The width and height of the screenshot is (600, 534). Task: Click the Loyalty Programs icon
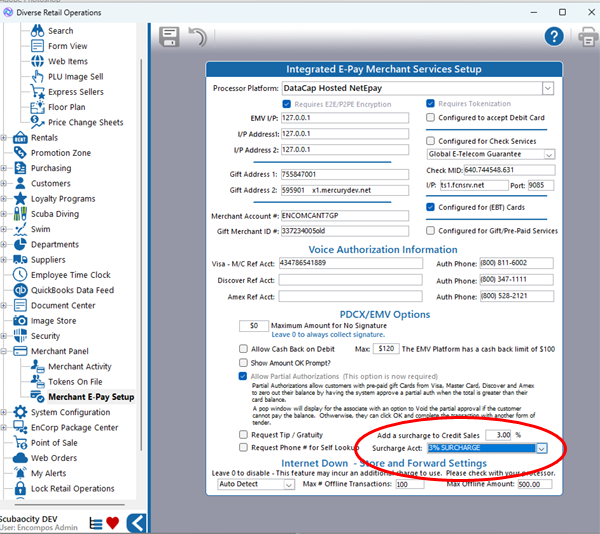[19, 198]
